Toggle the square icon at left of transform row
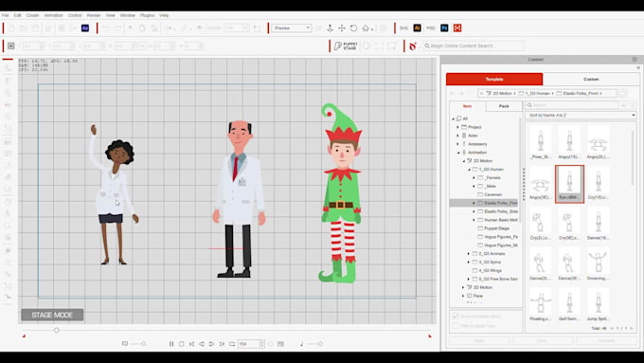 coord(11,46)
